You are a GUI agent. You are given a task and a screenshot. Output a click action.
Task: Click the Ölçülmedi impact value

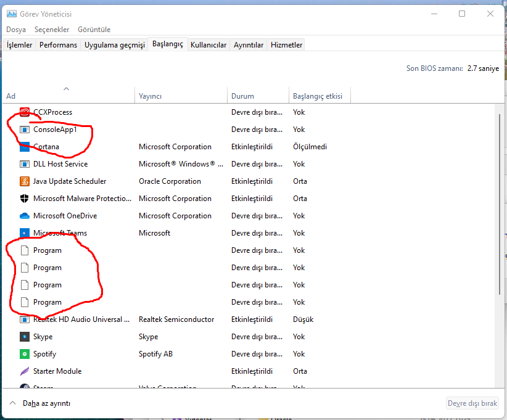click(310, 147)
